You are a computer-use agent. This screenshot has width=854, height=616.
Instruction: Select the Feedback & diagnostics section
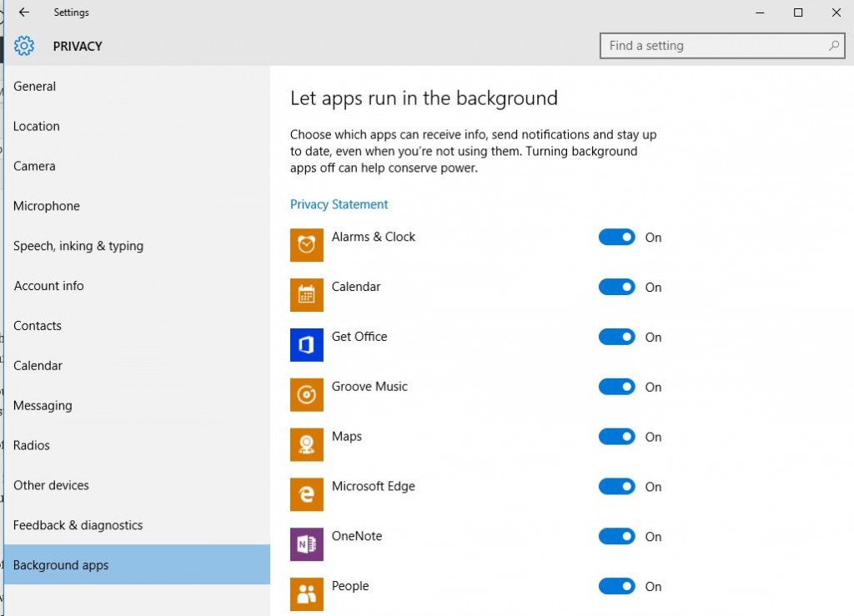(78, 525)
